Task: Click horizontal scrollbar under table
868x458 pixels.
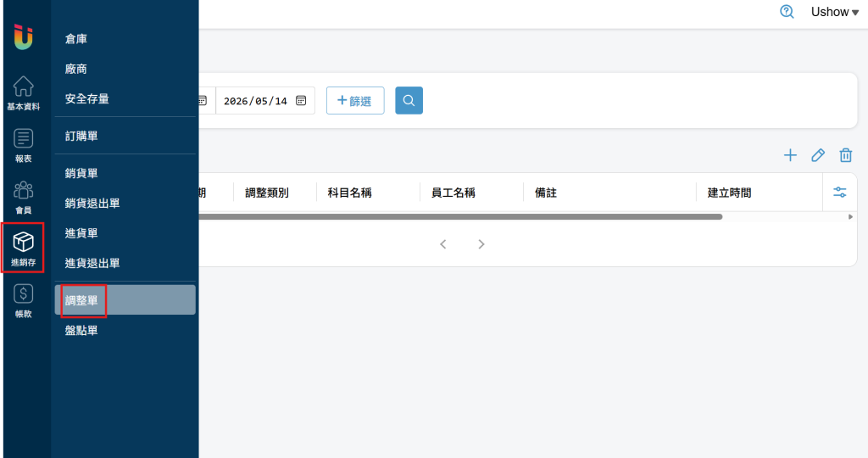Action: (460, 216)
